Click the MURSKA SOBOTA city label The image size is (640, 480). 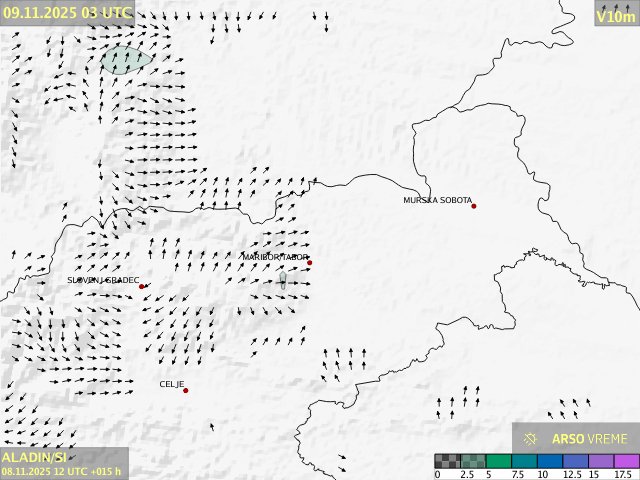point(437,200)
